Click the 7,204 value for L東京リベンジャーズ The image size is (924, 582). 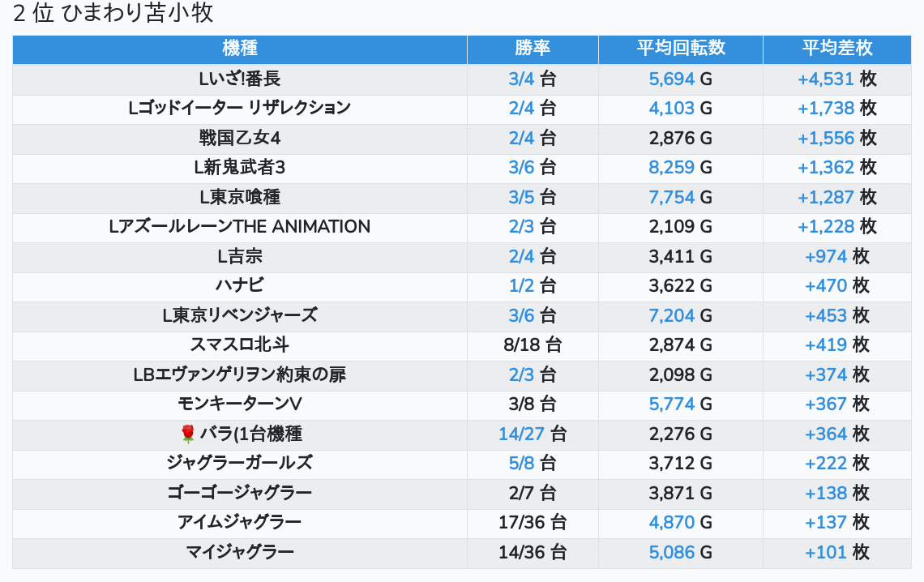[x=671, y=315]
